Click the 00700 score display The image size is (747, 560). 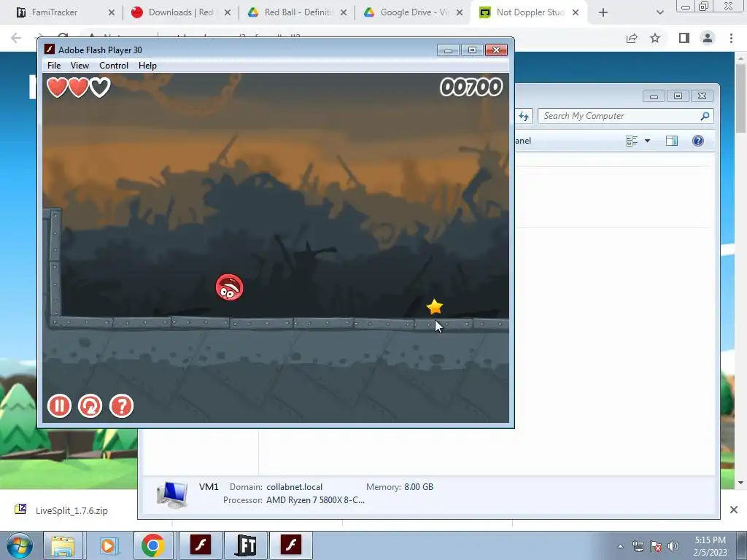pos(471,87)
